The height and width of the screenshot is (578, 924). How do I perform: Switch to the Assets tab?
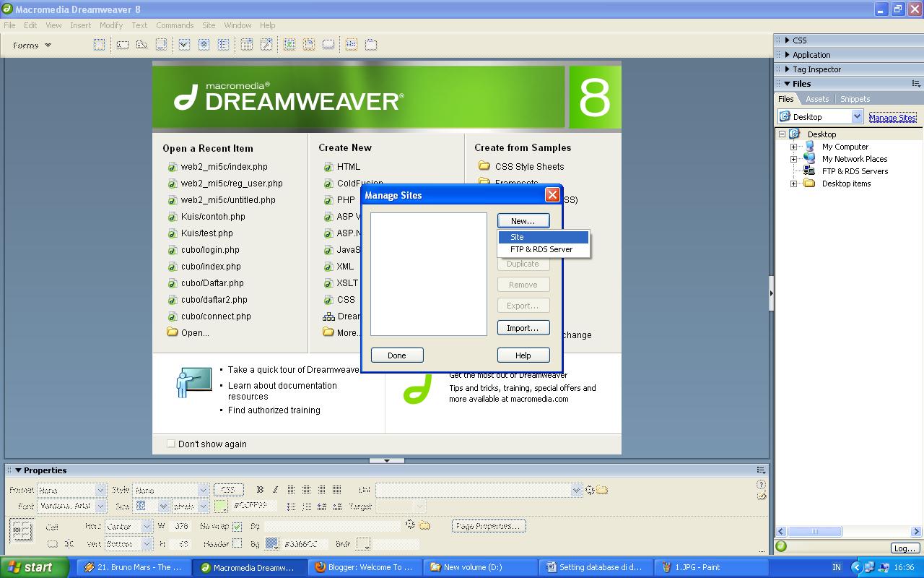817,99
